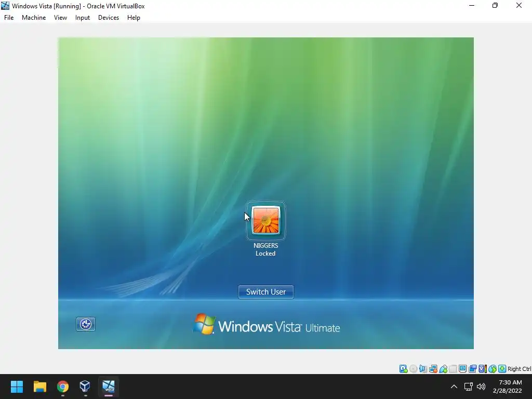Open the View menu

[x=60, y=18]
